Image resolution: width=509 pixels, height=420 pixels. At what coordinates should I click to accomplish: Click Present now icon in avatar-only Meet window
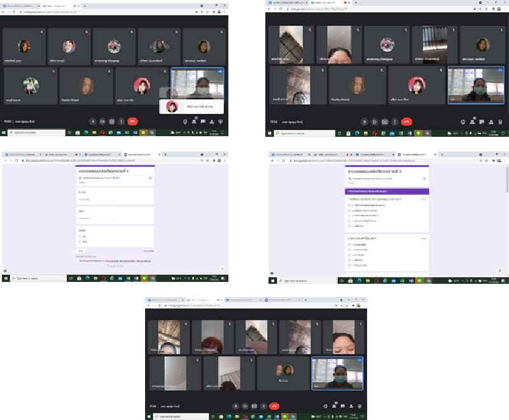click(111, 121)
